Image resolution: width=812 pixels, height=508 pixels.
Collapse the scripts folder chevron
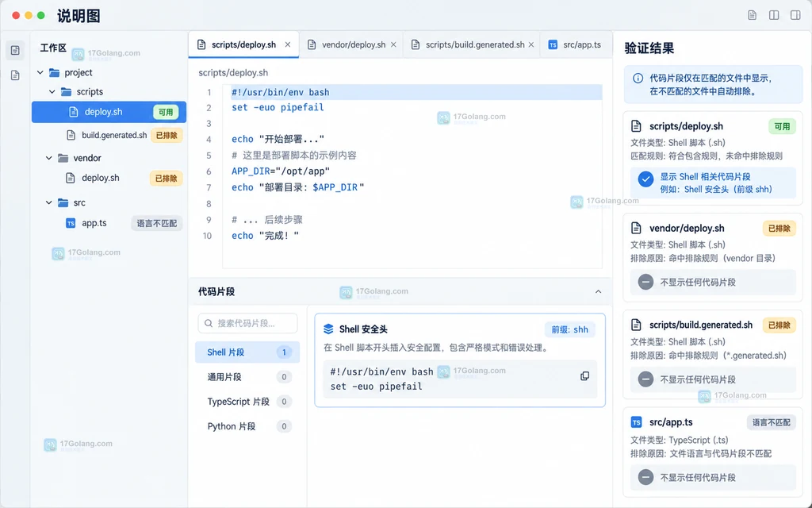[x=52, y=92]
